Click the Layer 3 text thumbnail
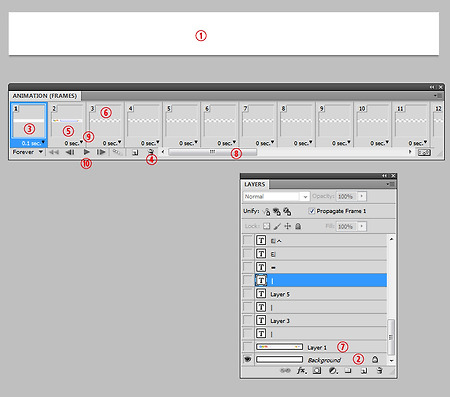 (261, 320)
